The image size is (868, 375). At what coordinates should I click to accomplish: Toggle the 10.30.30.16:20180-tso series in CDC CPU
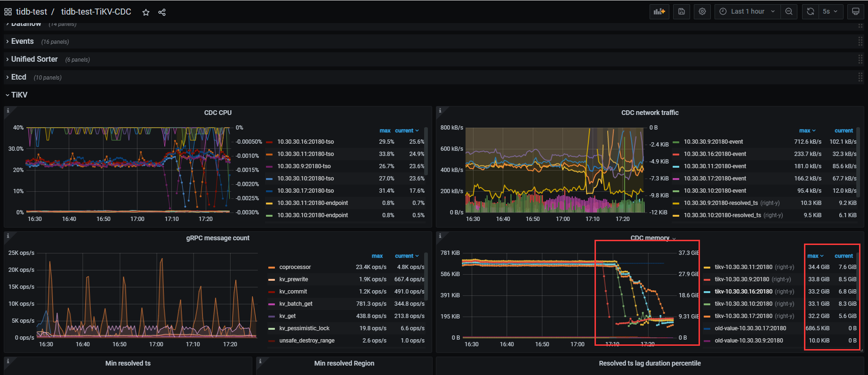[x=305, y=142]
